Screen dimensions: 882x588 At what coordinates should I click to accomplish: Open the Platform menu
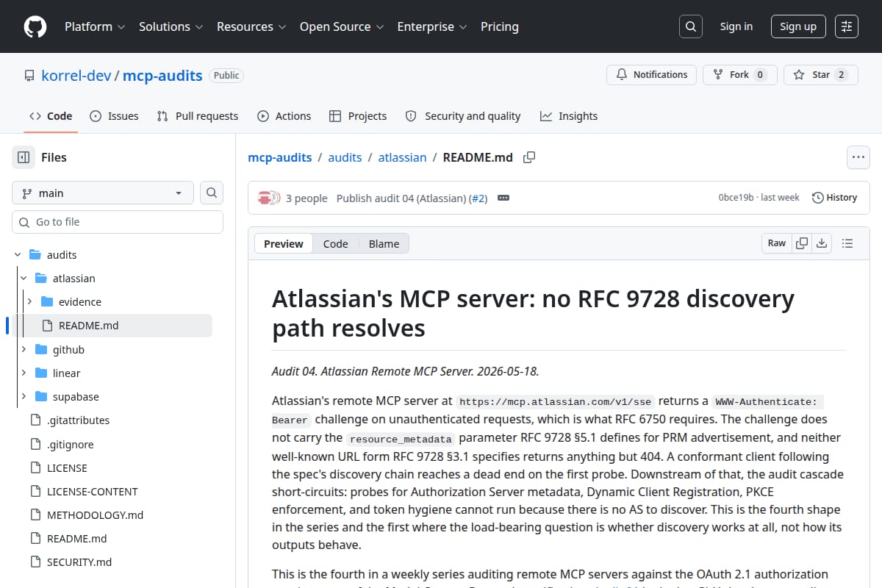[x=94, y=26]
